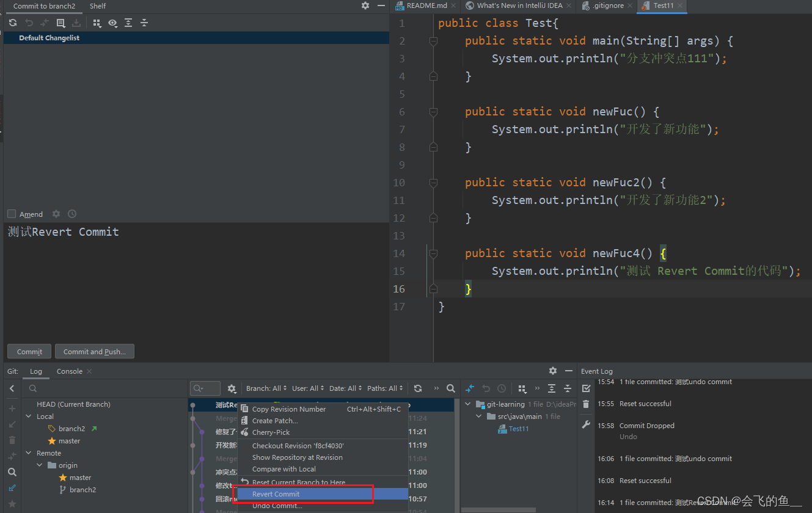812x513 pixels.
Task: Switch to Git Console tab
Action: [x=70, y=371]
